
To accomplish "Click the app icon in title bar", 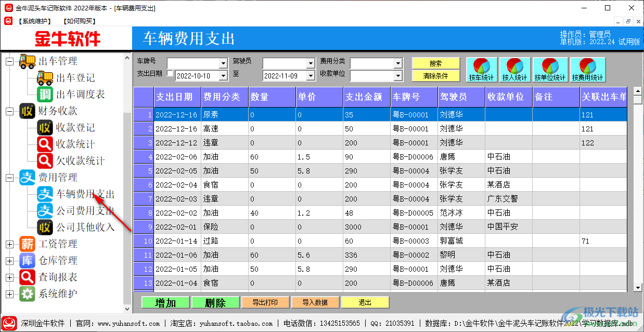I will pos(8,8).
